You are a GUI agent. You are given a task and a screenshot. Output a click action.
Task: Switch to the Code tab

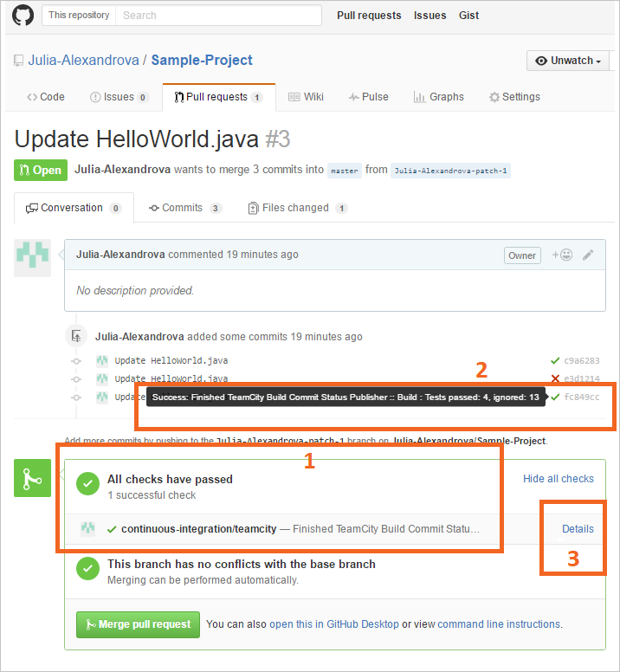(x=45, y=97)
